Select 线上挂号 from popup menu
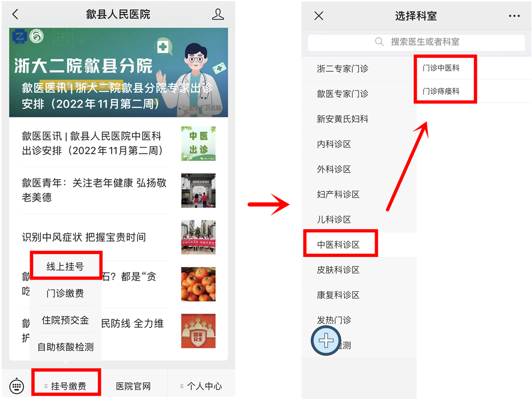Image resolution: width=532 pixels, height=399 pixels. pyautogui.click(x=65, y=267)
